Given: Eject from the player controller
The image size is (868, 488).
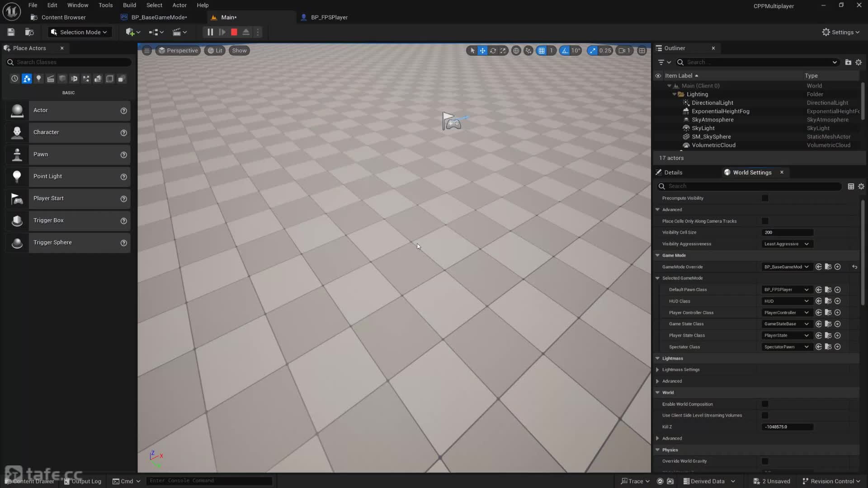Looking at the screenshot, I should [x=246, y=32].
